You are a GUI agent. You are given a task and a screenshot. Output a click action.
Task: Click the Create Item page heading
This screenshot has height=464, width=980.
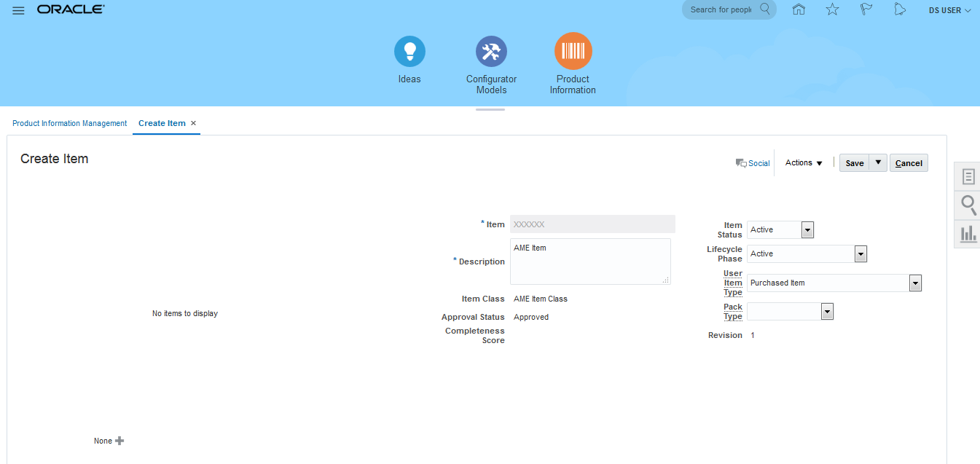click(55, 159)
